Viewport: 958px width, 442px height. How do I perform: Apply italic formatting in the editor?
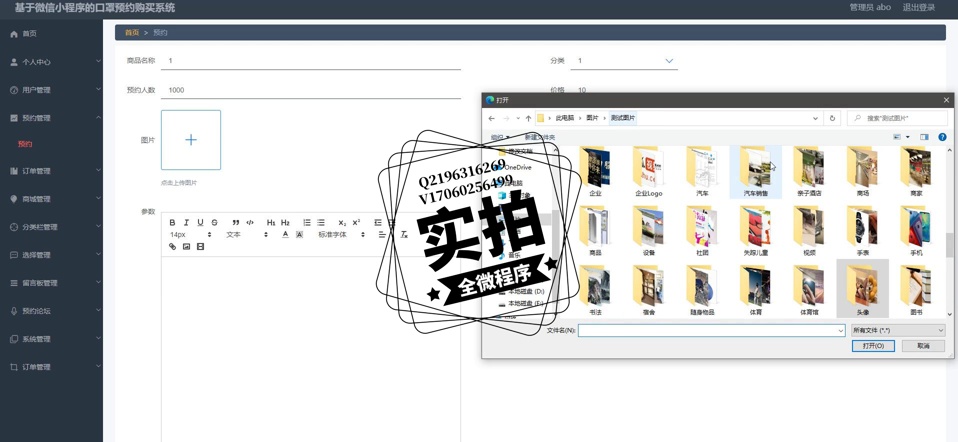186,222
